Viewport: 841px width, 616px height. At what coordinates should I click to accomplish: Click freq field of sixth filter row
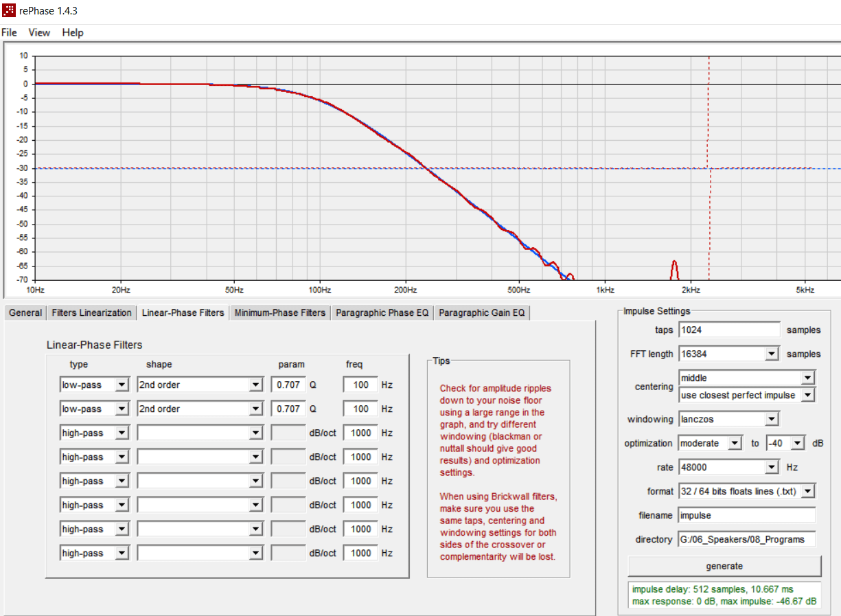(360, 505)
